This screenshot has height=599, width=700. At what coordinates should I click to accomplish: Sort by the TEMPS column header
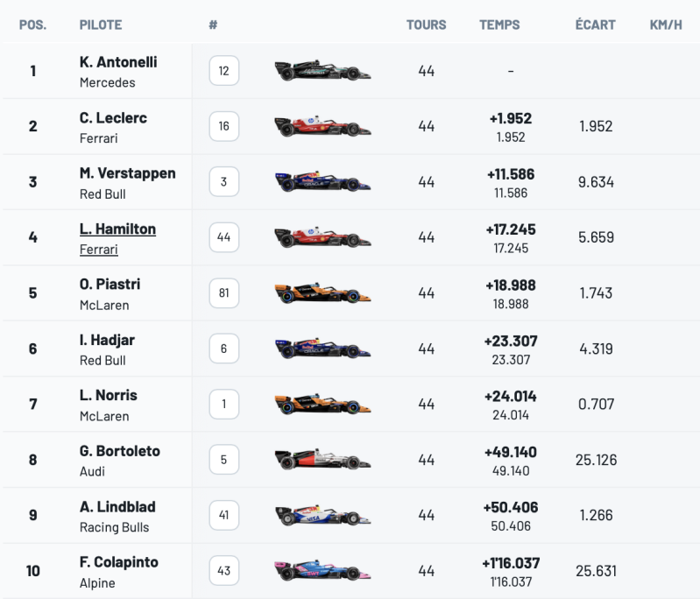click(499, 25)
